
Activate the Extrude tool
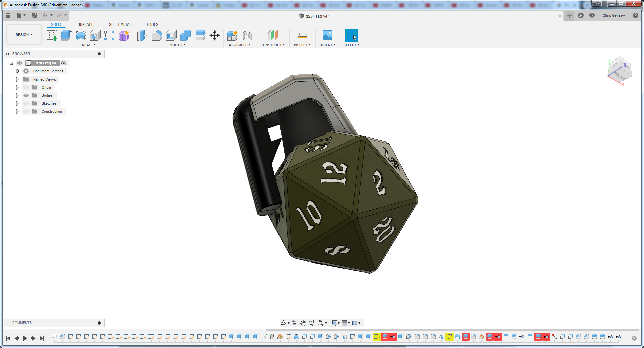(x=66, y=35)
